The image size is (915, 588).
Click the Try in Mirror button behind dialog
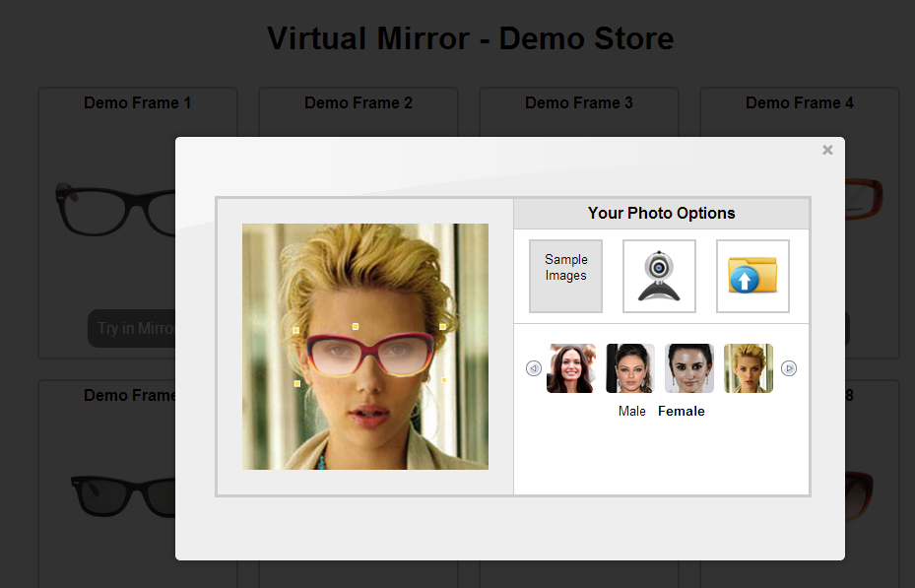132,328
